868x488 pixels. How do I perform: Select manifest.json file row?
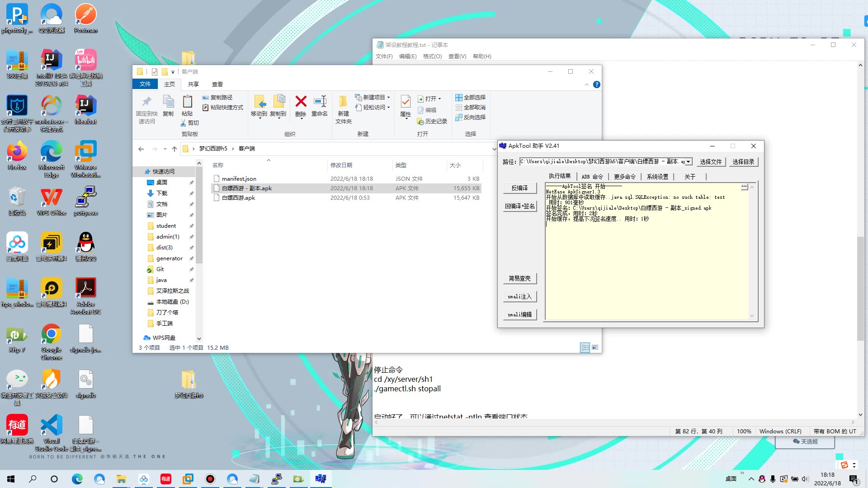[346, 179]
